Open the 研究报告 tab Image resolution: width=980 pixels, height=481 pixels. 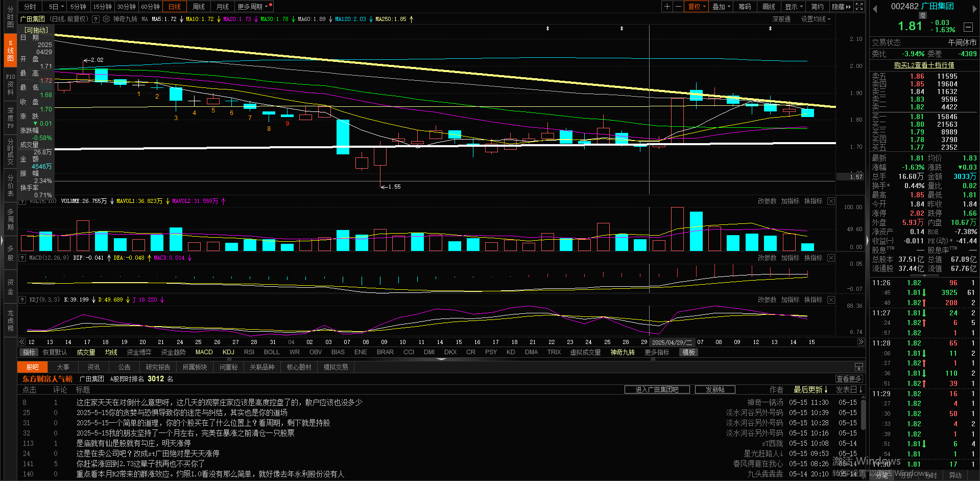tap(158, 368)
